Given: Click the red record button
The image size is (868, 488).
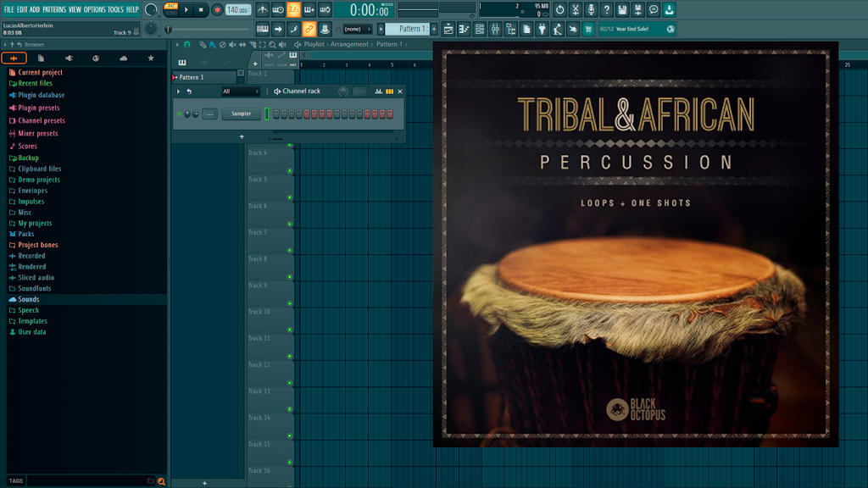Looking at the screenshot, I should (217, 9).
